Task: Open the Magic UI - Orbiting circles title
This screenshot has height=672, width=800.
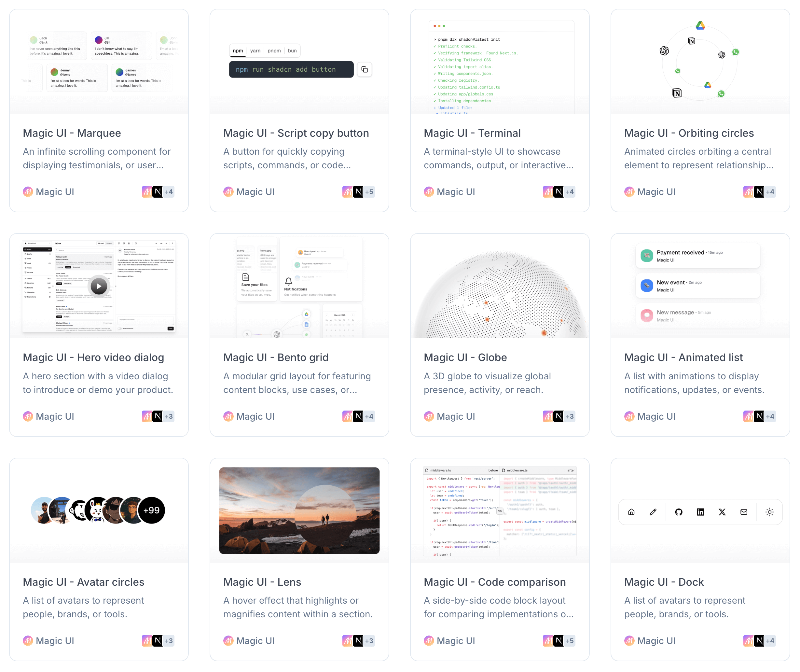Action: pos(689,133)
